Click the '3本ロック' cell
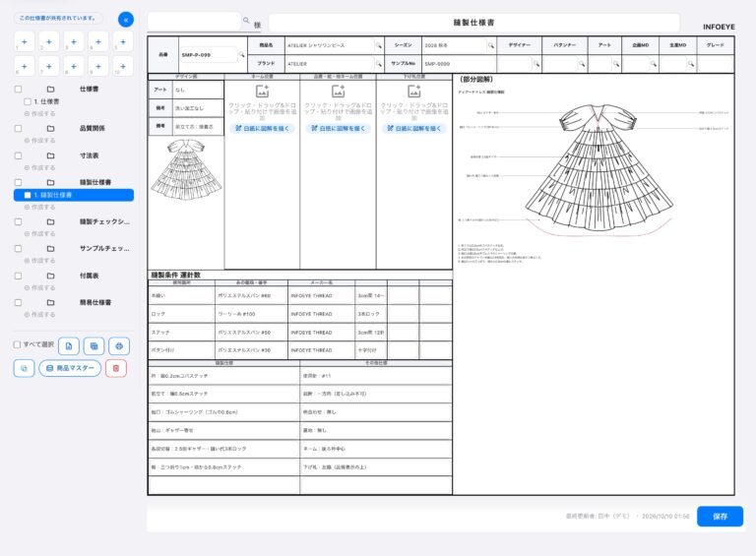Screen dimensions: 756x556 click(x=371, y=314)
